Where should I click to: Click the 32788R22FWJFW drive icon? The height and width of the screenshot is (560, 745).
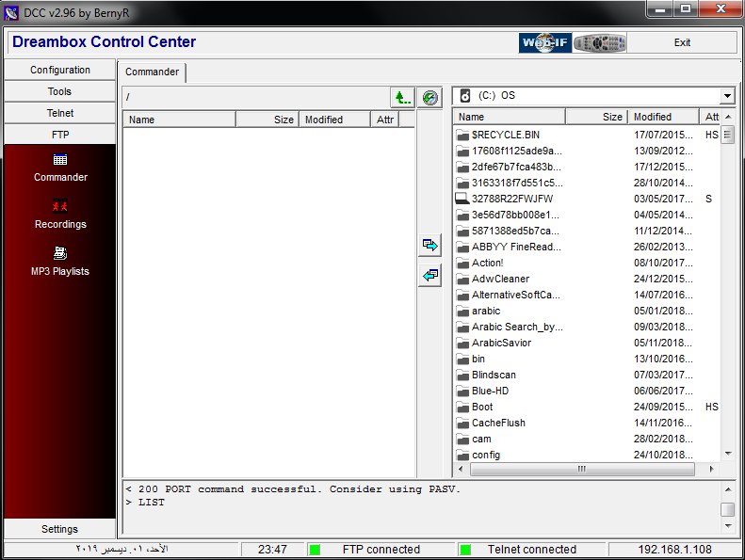tap(462, 199)
